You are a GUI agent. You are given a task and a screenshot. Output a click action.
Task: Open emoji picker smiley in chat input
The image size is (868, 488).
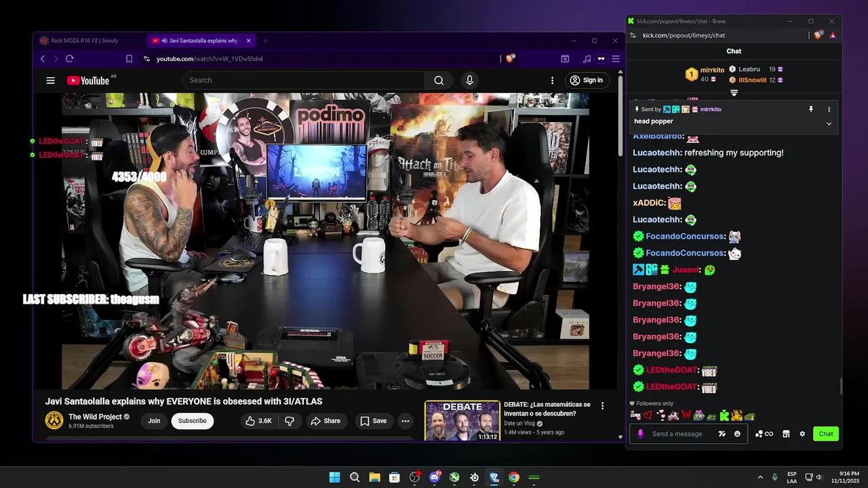click(x=737, y=434)
